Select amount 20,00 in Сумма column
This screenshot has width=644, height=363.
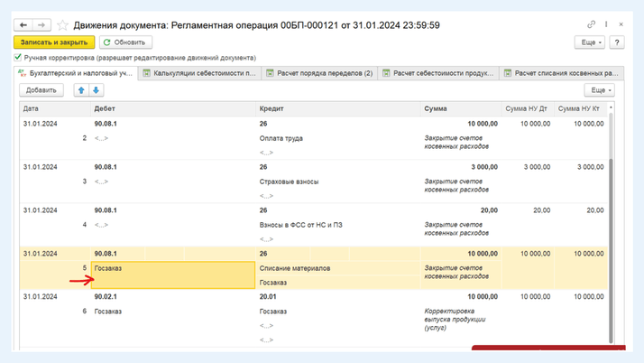pyautogui.click(x=489, y=210)
